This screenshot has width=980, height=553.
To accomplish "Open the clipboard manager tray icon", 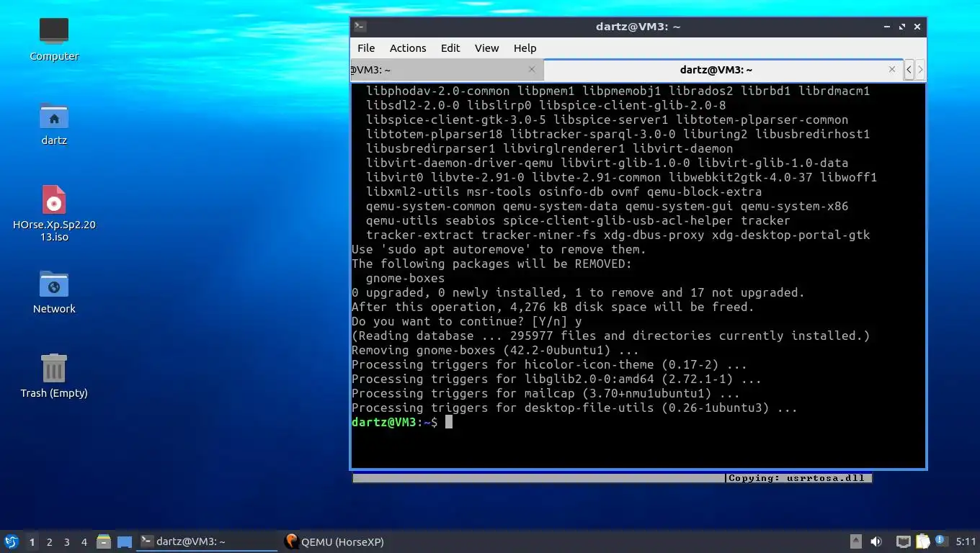I will coord(923,541).
